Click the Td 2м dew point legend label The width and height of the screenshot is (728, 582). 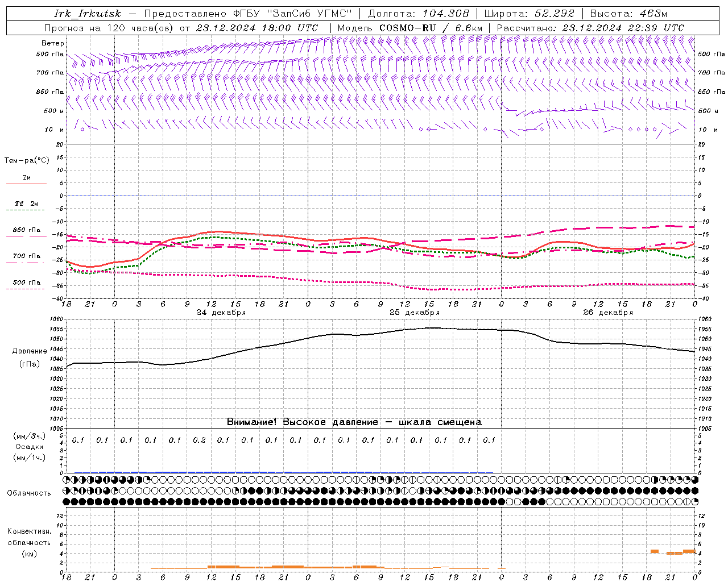click(27, 203)
